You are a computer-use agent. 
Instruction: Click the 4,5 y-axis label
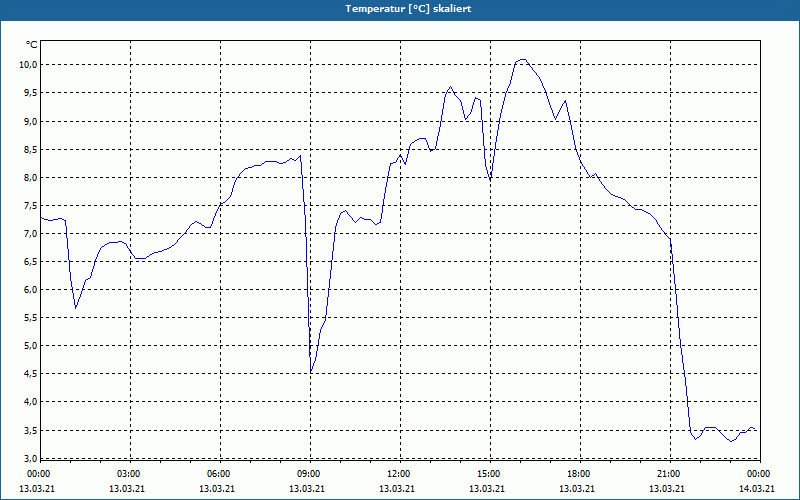(30, 374)
